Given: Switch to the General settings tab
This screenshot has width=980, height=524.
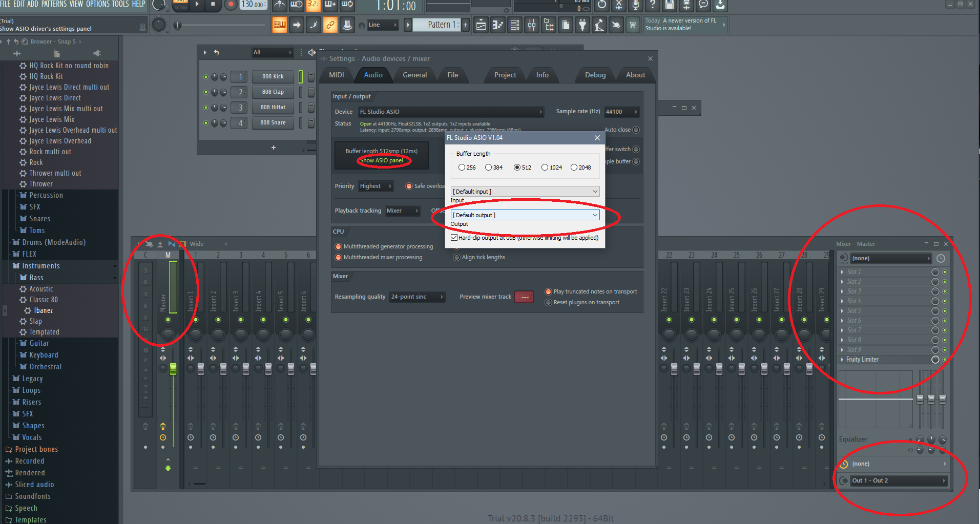Looking at the screenshot, I should coord(415,75).
